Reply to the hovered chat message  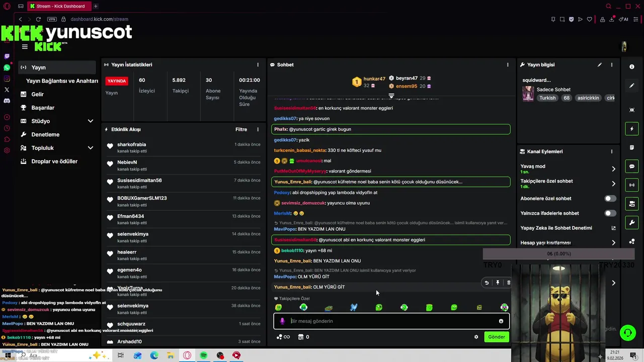point(487,283)
